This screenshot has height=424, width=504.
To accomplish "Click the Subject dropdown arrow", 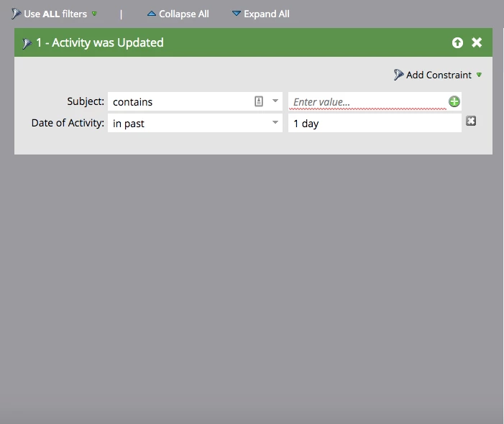I will click(275, 101).
